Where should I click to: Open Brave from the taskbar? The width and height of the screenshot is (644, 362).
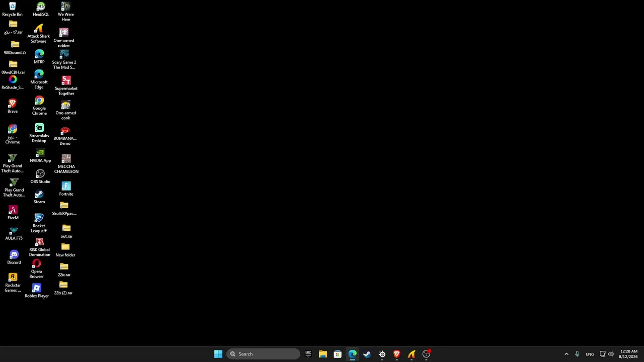[x=397, y=354]
